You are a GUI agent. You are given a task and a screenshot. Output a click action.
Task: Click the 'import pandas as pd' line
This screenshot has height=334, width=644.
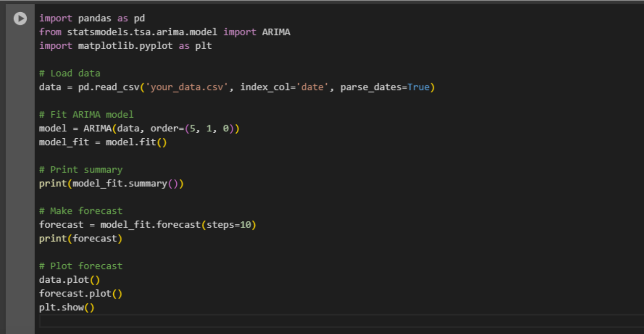click(x=92, y=18)
